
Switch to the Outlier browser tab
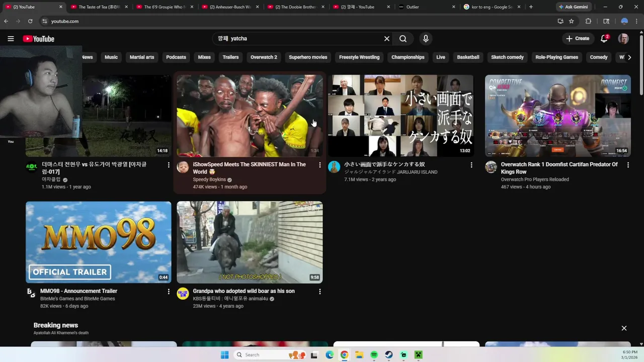[427, 7]
